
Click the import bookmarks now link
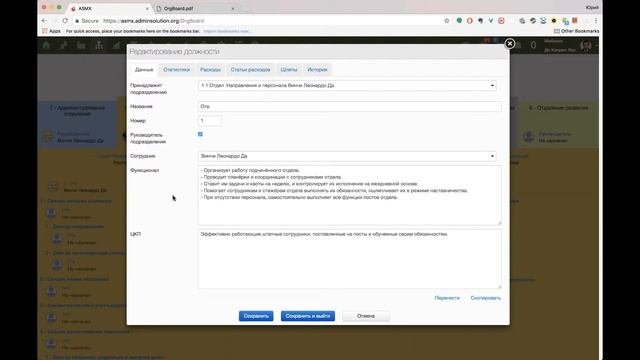tap(227, 31)
